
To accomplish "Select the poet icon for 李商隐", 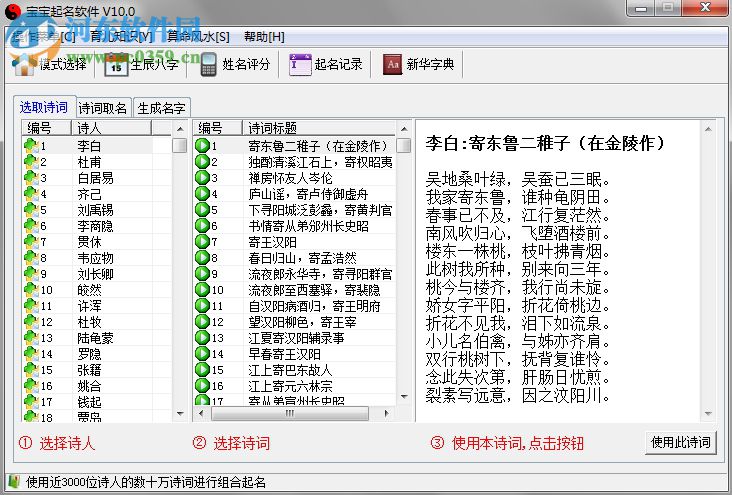I will tap(31, 226).
